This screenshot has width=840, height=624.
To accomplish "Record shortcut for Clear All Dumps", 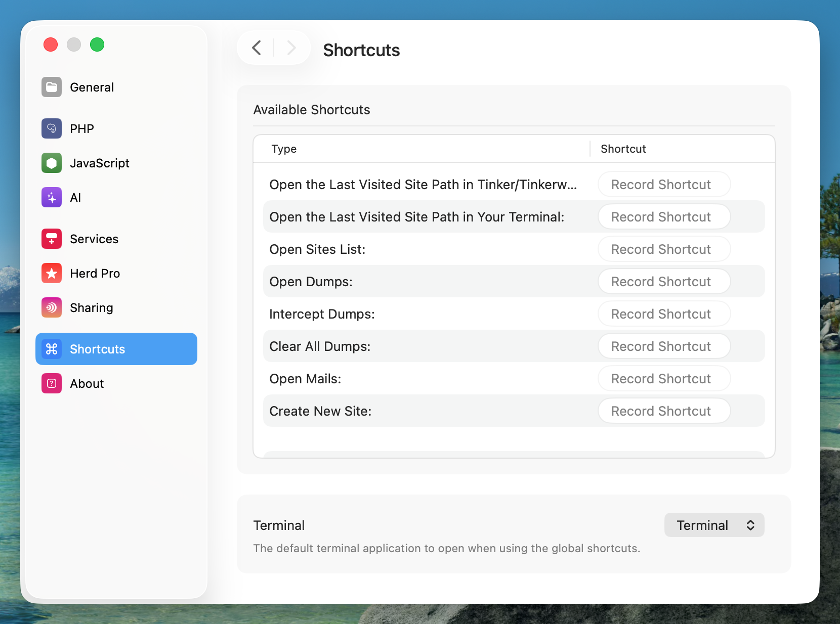I will tap(664, 346).
